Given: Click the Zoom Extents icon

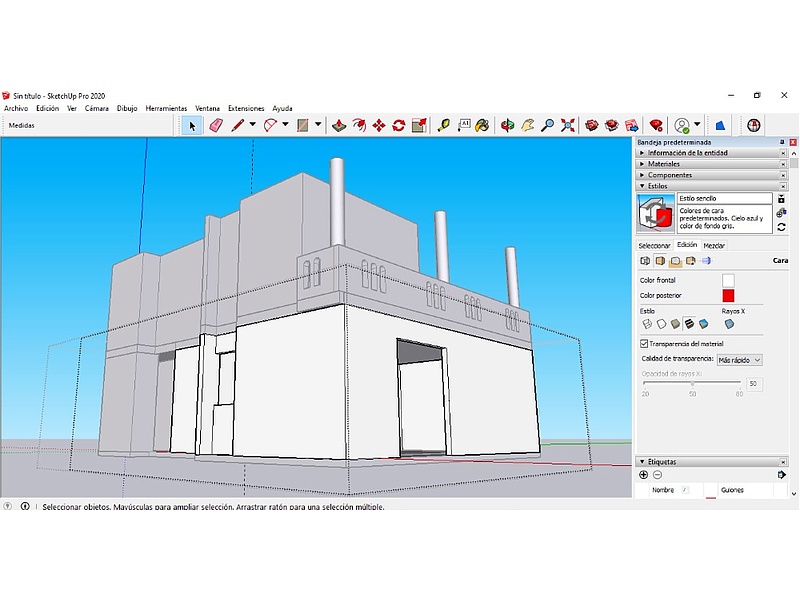Looking at the screenshot, I should pyautogui.click(x=568, y=125).
